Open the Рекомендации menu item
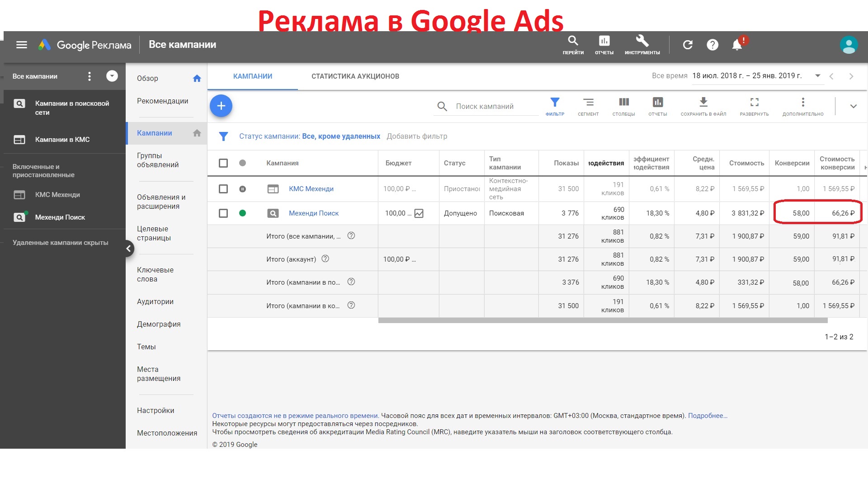 [162, 101]
